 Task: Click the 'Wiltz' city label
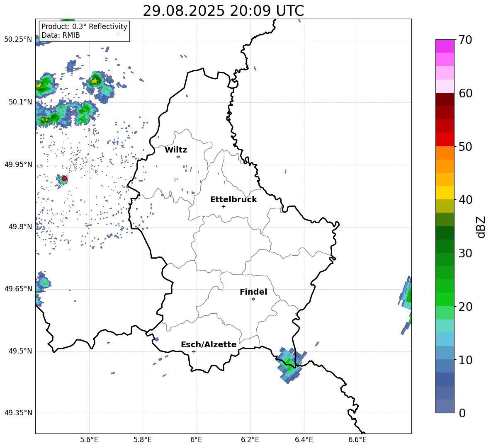click(176, 150)
